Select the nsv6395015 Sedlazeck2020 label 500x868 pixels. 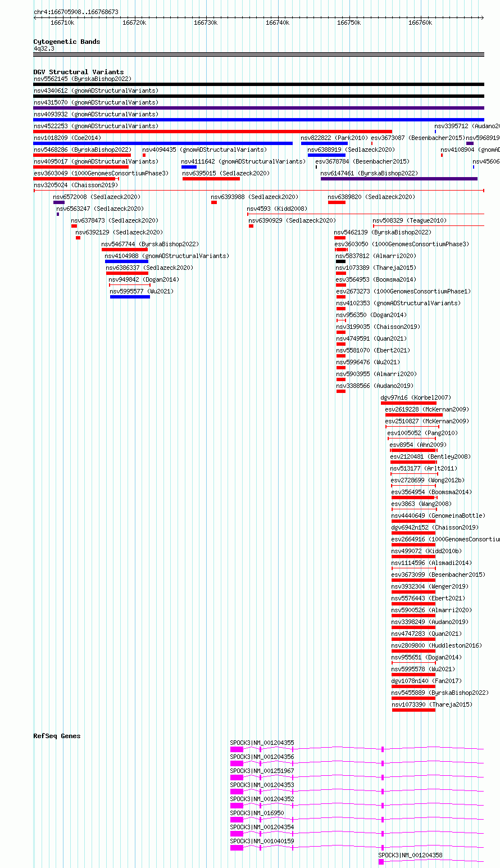point(226,174)
